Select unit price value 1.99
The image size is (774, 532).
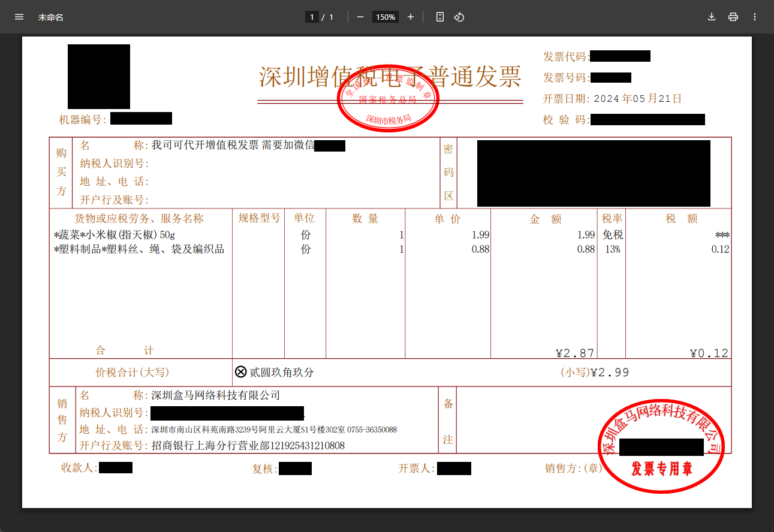(480, 235)
